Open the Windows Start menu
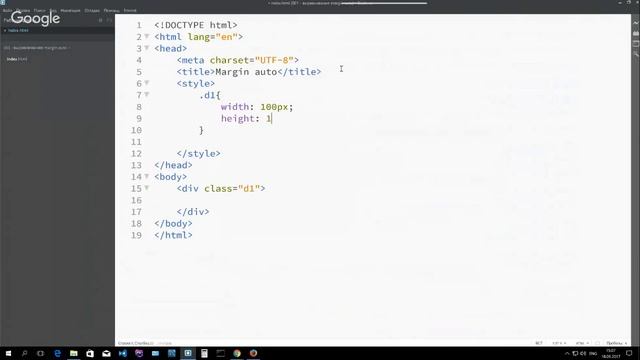 pos(8,353)
